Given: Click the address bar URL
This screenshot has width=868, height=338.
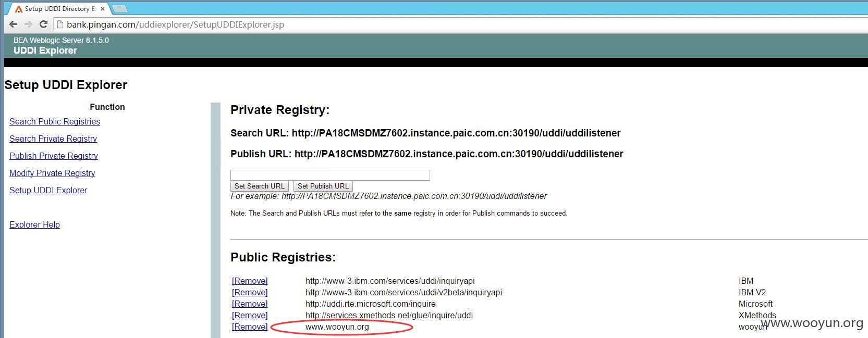Looking at the screenshot, I should (x=175, y=24).
